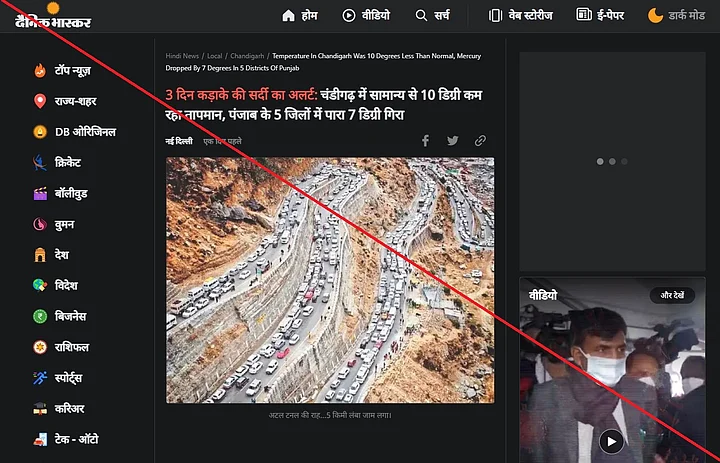Copy article link via chain icon

[x=480, y=141]
